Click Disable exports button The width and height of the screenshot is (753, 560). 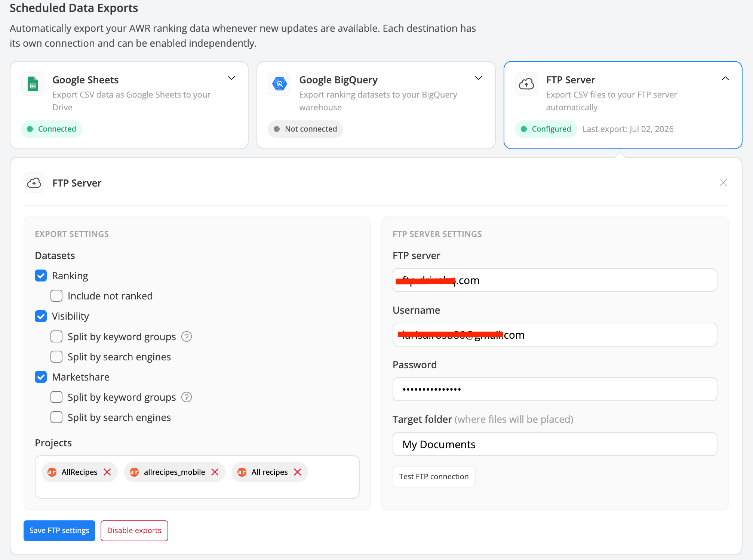click(134, 530)
